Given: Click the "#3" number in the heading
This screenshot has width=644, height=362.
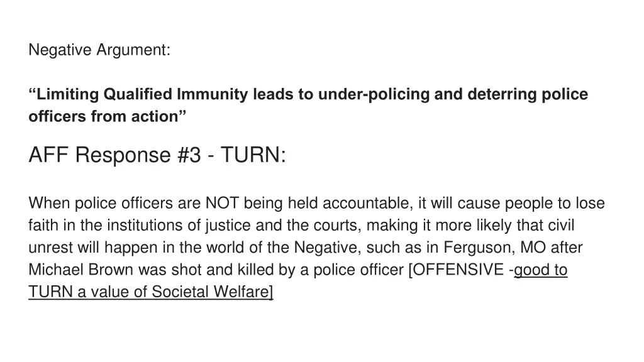Looking at the screenshot, I should [189, 155].
